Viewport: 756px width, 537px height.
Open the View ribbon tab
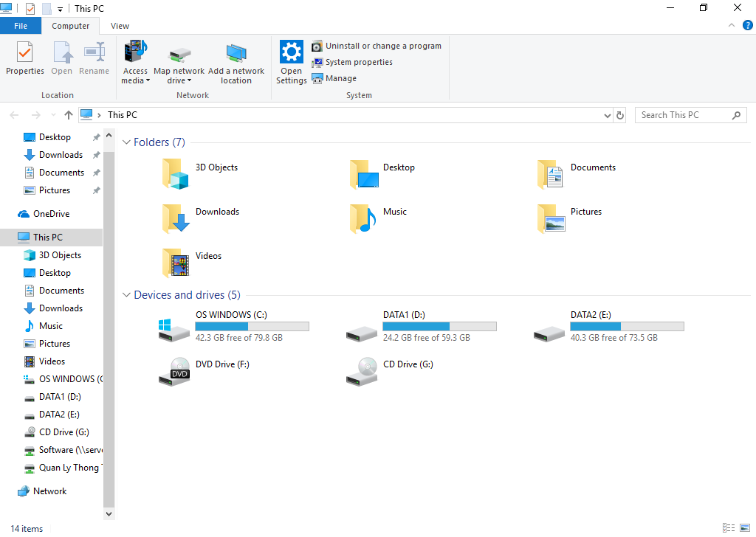pos(120,26)
